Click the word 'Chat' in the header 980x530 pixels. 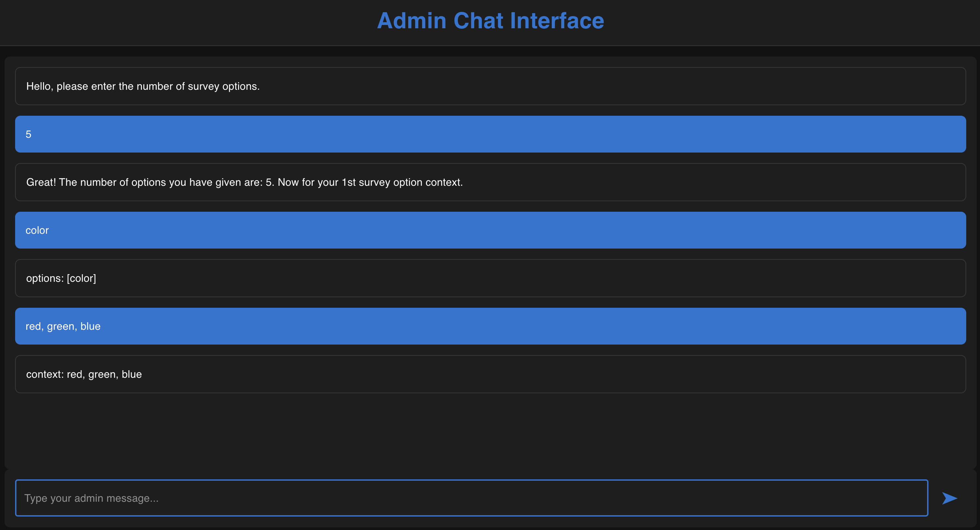pyautogui.click(x=478, y=21)
